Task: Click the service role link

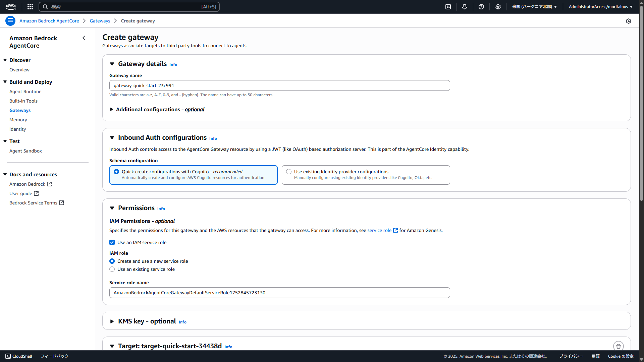Action: point(379,230)
